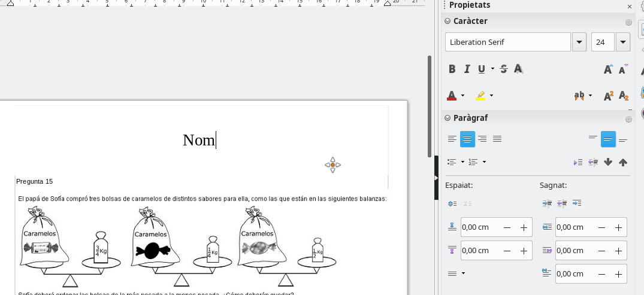
Task: Toggle Italic formatting
Action: click(x=467, y=69)
